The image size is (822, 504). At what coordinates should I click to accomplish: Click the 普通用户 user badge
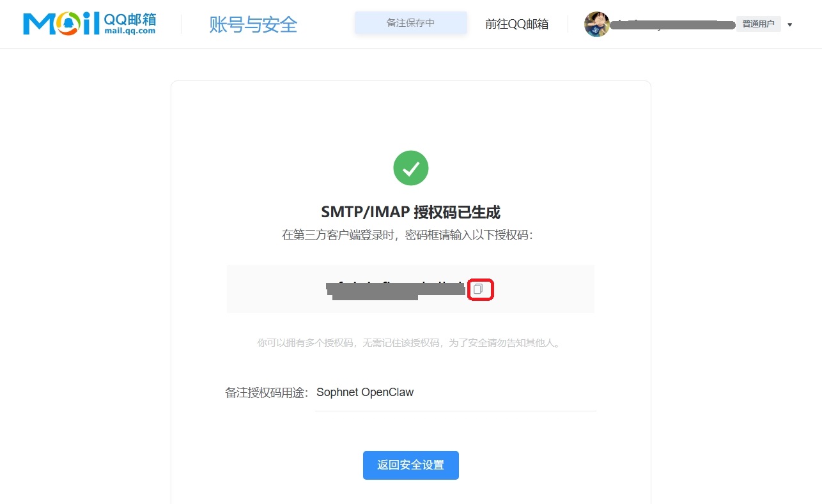tap(758, 24)
